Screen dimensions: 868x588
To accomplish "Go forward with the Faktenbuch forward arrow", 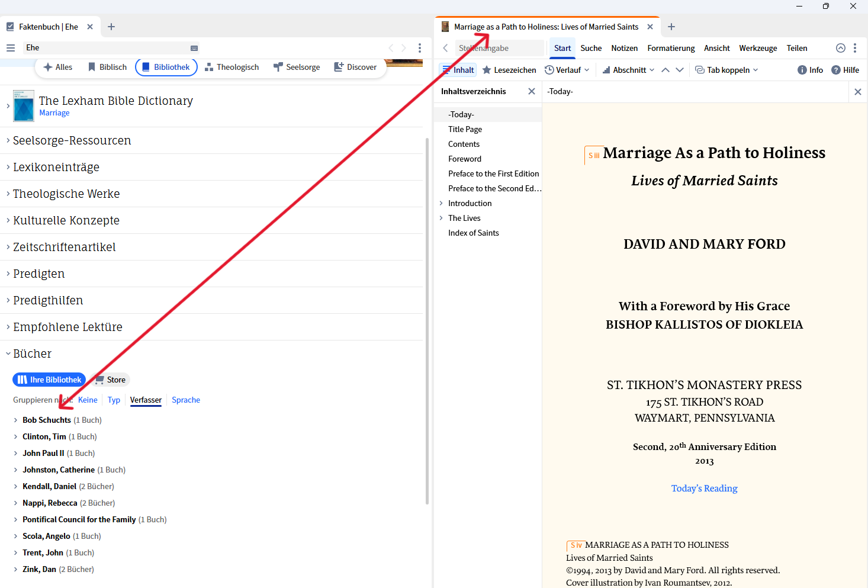I will coord(404,48).
